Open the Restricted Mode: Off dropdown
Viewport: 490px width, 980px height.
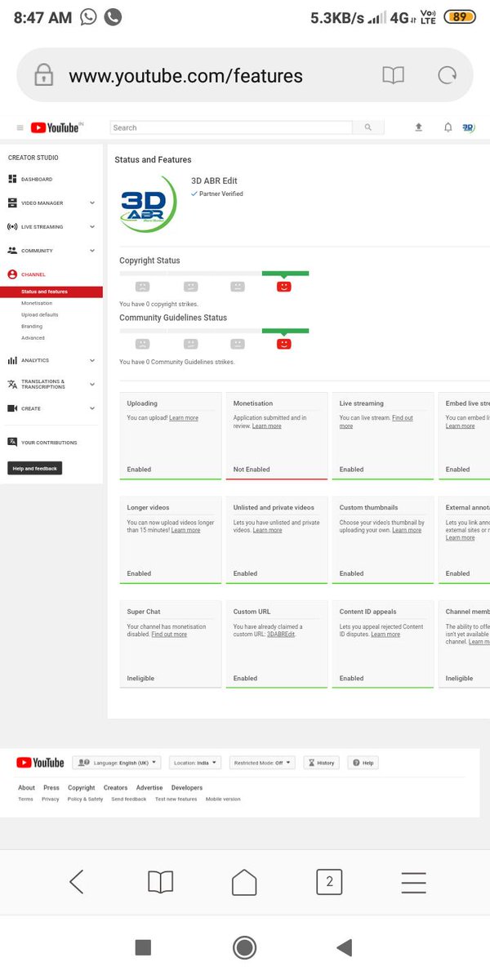[x=262, y=763]
